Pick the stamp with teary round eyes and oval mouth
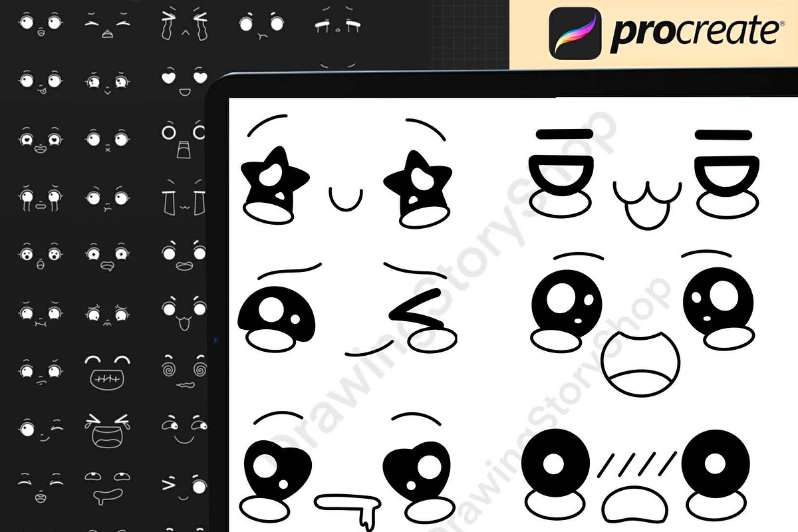Viewport: 798px width, 532px height. point(41,198)
